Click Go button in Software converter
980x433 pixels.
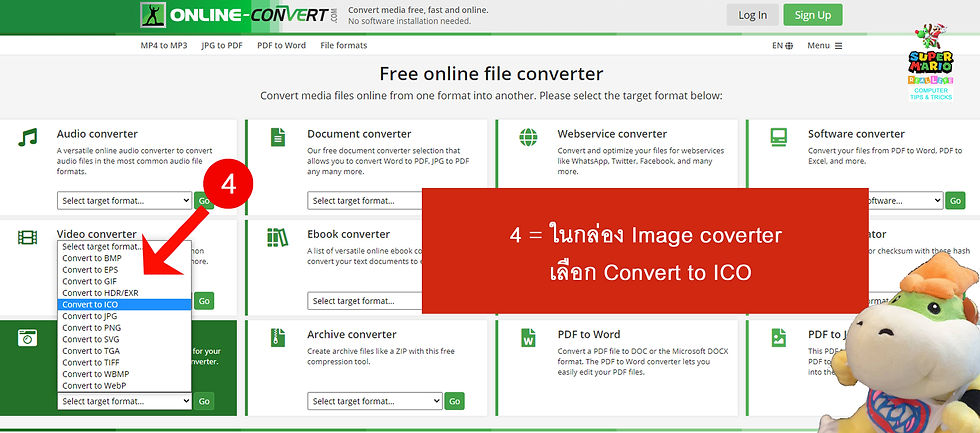[955, 201]
